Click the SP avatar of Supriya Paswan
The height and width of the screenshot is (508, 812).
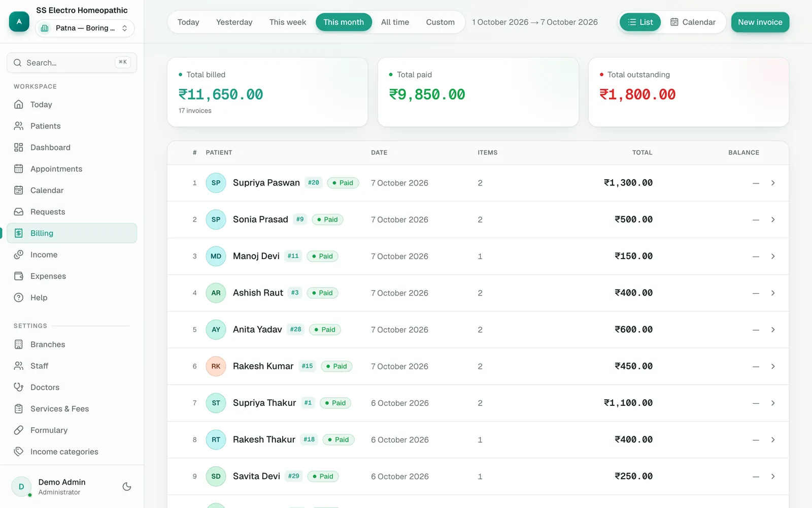click(x=216, y=183)
